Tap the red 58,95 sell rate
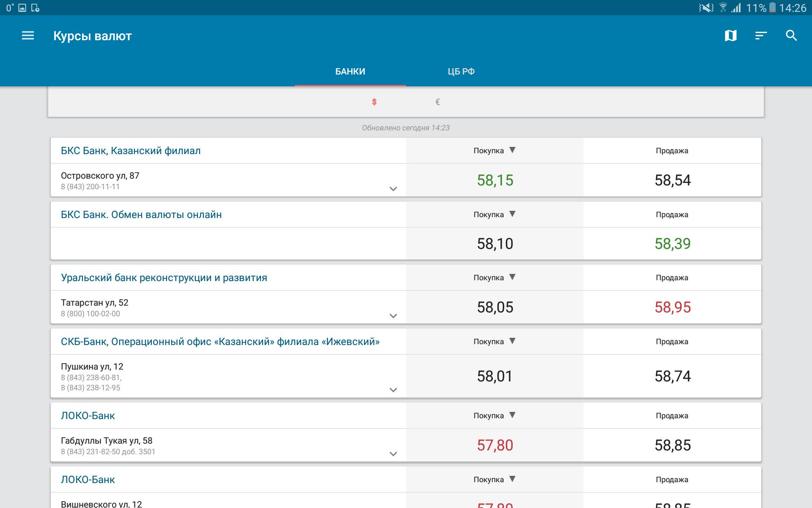812x508 pixels. click(x=672, y=307)
